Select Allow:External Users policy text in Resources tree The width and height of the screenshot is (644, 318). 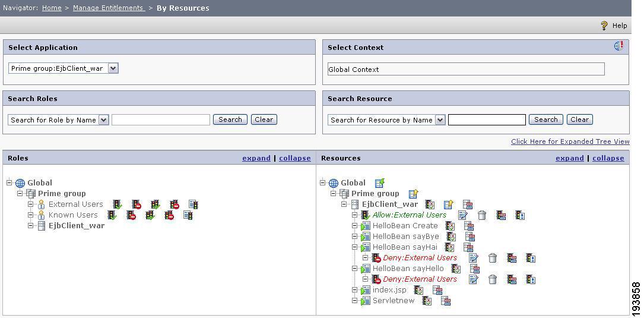click(409, 215)
